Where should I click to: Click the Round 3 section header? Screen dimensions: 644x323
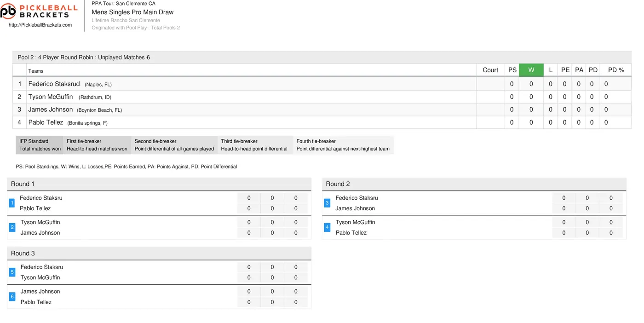[x=159, y=254]
